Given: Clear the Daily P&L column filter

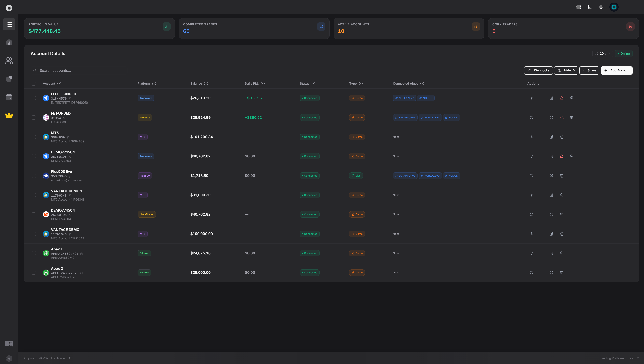Looking at the screenshot, I should click(x=262, y=83).
